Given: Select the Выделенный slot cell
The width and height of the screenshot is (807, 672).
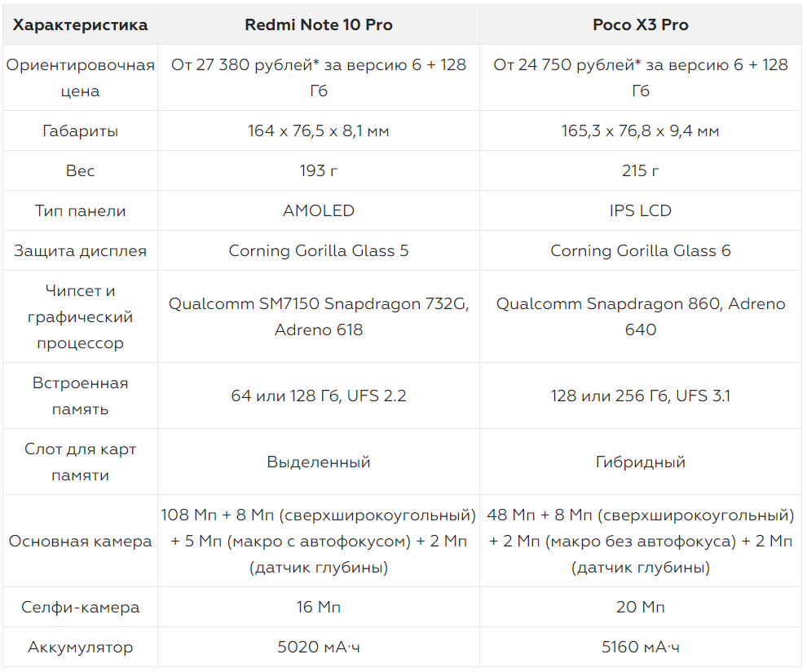Looking at the screenshot, I should click(319, 462).
